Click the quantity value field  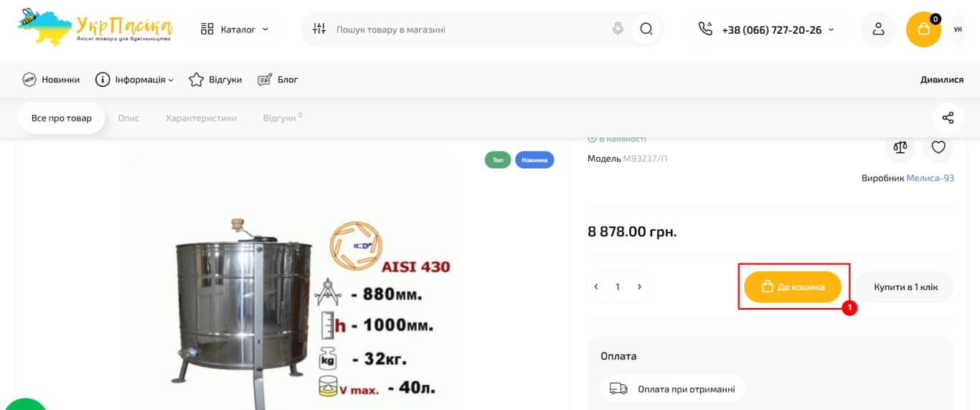[618, 286]
